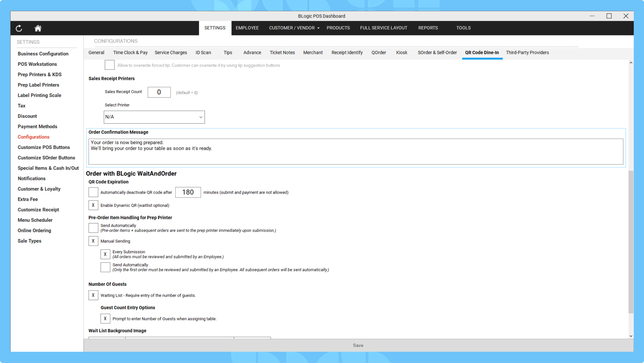The width and height of the screenshot is (644, 363).
Task: Switch to the Kiosk tab
Action: pos(401,53)
